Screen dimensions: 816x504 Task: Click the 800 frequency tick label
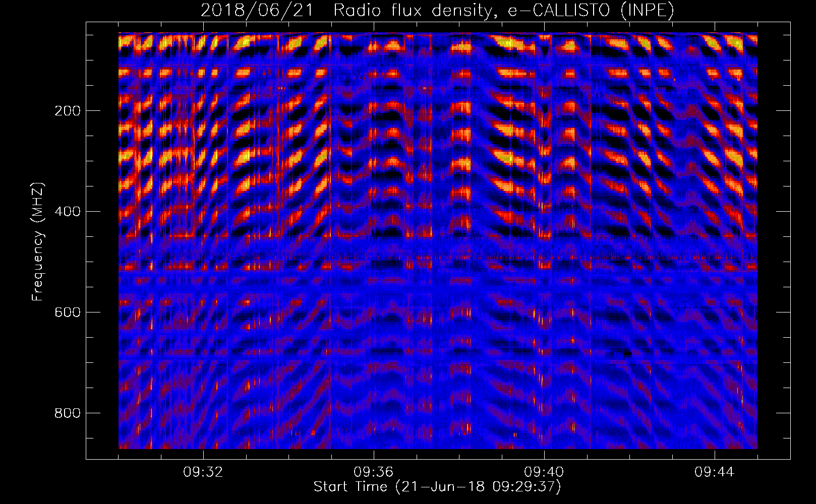click(x=67, y=413)
